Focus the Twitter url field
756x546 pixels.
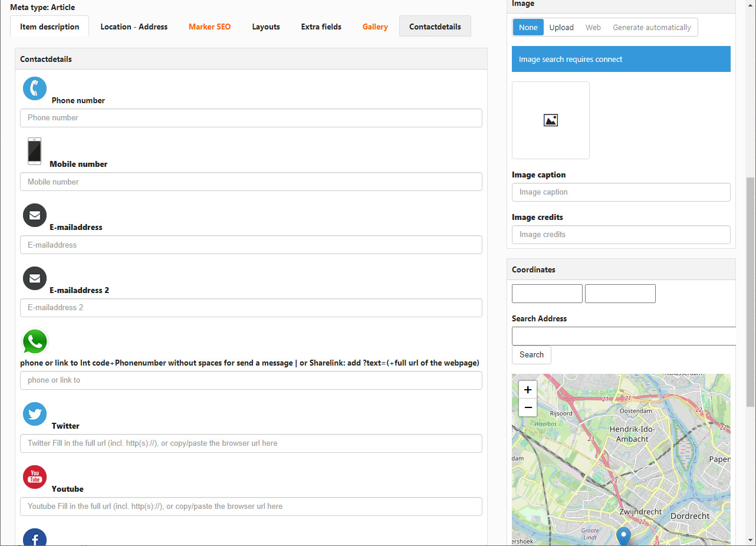(251, 443)
